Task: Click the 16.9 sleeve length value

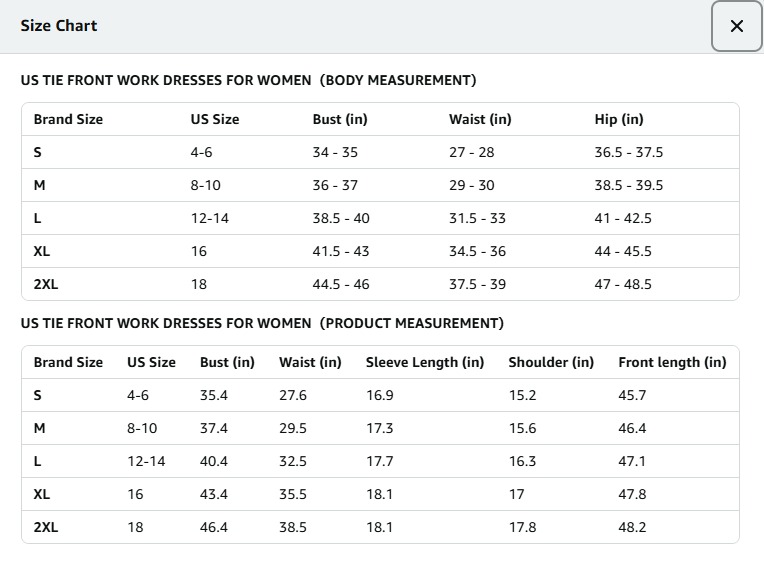Action: [380, 395]
